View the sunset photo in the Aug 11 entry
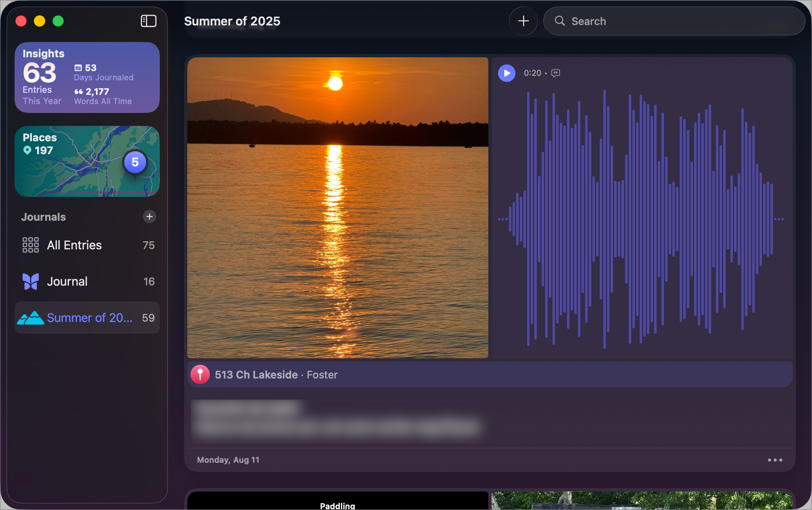The height and width of the screenshot is (510, 812). [338, 207]
